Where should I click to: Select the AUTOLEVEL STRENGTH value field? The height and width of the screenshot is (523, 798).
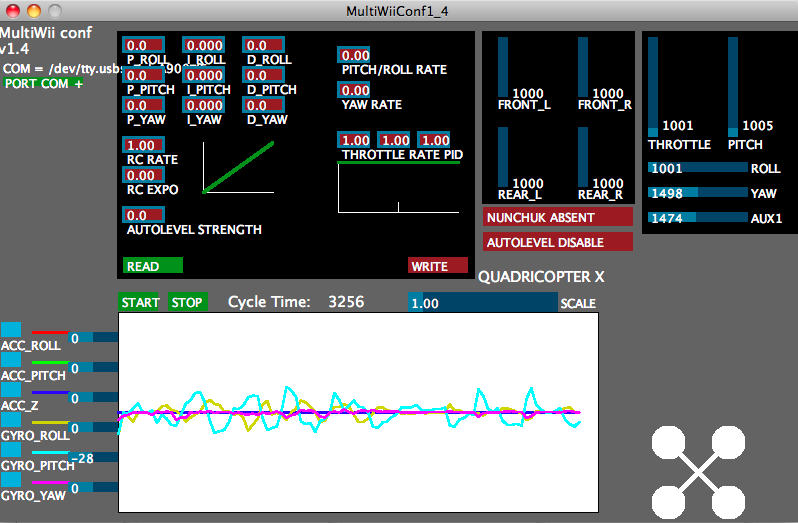(x=144, y=215)
